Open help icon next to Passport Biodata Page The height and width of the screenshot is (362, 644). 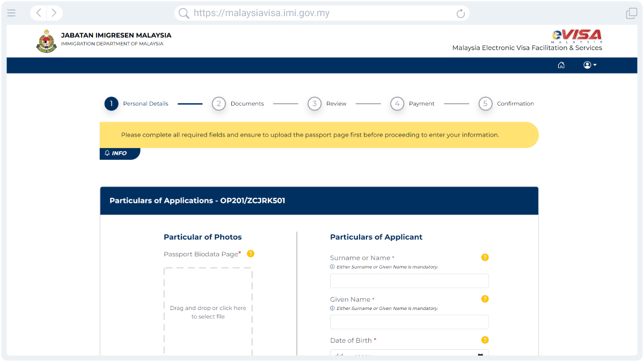pyautogui.click(x=250, y=253)
